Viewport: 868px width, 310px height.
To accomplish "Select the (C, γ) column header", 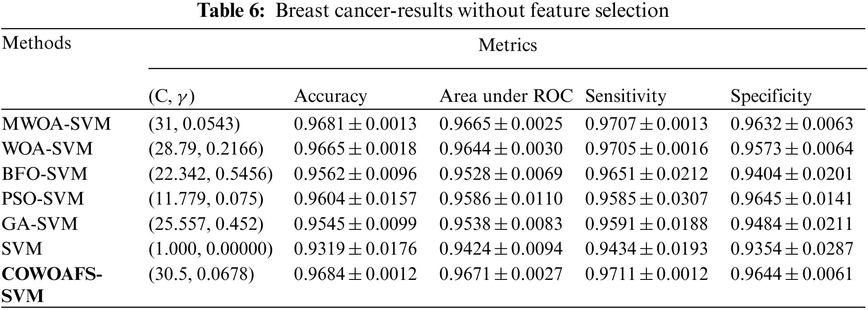I will [172, 97].
